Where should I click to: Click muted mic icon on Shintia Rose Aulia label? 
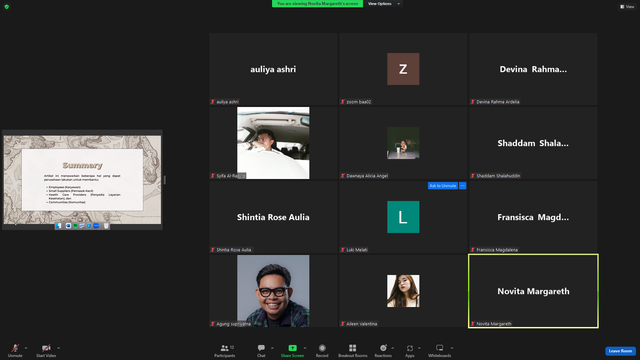[x=213, y=250]
